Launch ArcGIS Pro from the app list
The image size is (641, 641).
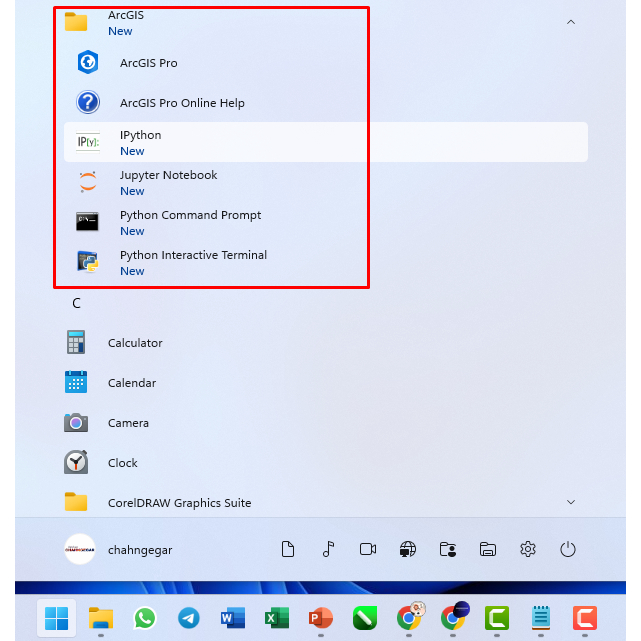click(x=148, y=63)
